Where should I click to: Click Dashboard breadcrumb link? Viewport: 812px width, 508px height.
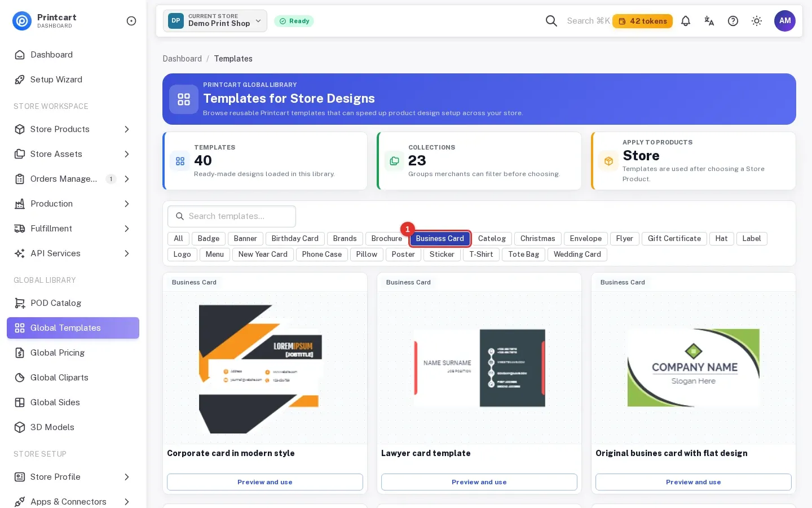[182, 59]
